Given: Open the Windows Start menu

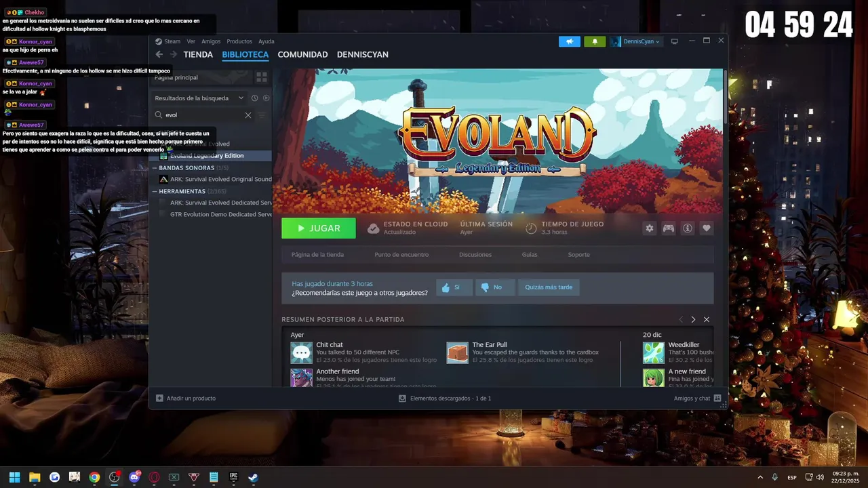Looking at the screenshot, I should [14, 477].
